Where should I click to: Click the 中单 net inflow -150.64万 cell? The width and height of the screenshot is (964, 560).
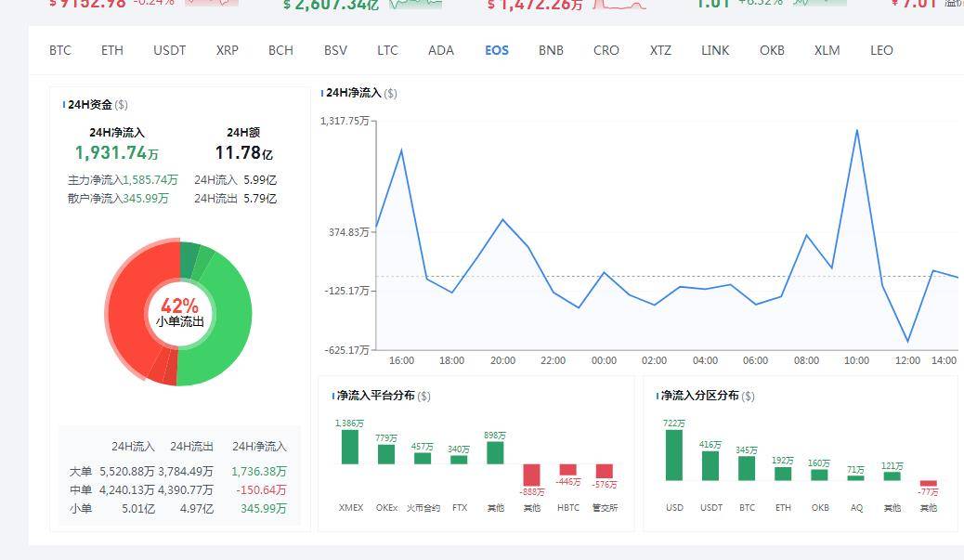click(x=261, y=490)
